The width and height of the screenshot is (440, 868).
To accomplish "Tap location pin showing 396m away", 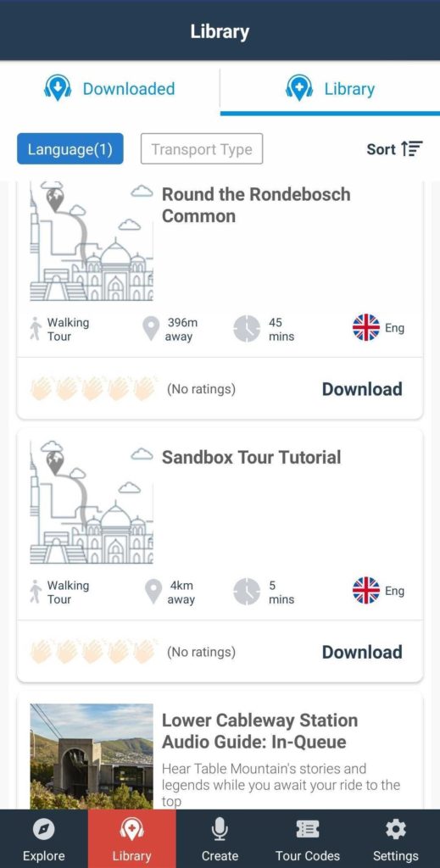I will tap(151, 329).
